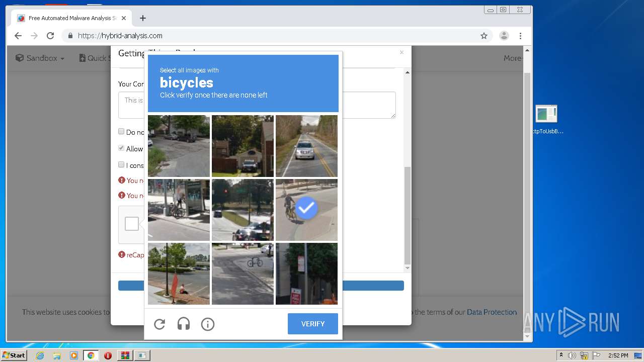Go back to the previous page
This screenshot has width=644, height=362.
[x=18, y=36]
